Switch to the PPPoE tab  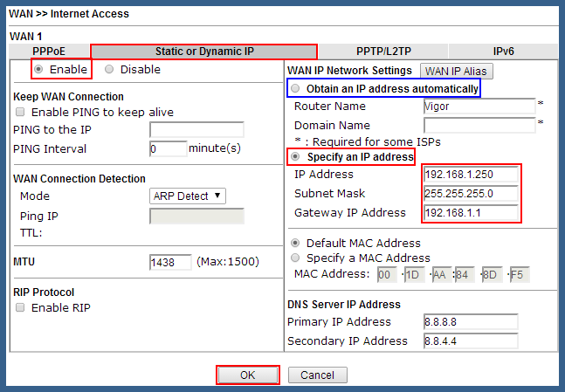click(49, 52)
